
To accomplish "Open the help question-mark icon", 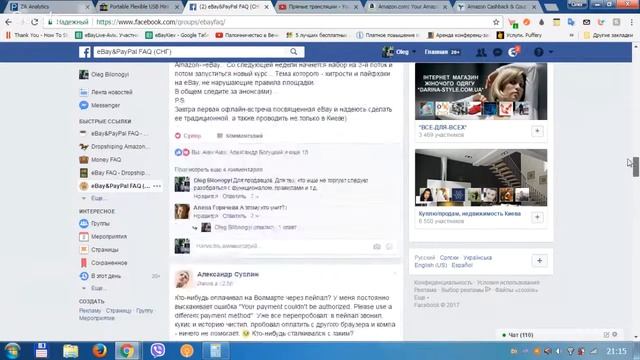I will click(539, 52).
